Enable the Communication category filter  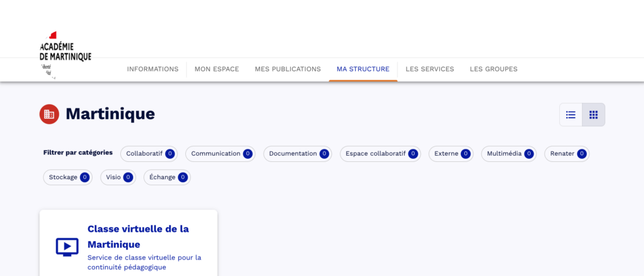pos(221,154)
